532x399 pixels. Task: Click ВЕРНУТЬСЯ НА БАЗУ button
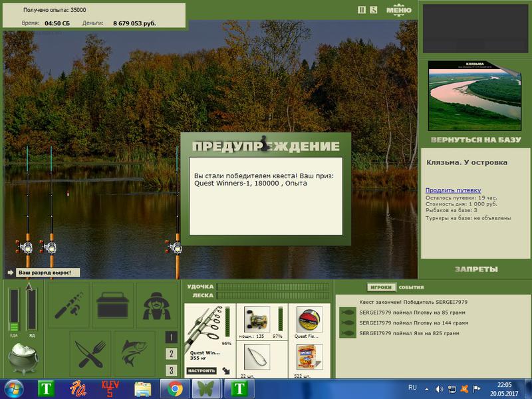point(475,140)
